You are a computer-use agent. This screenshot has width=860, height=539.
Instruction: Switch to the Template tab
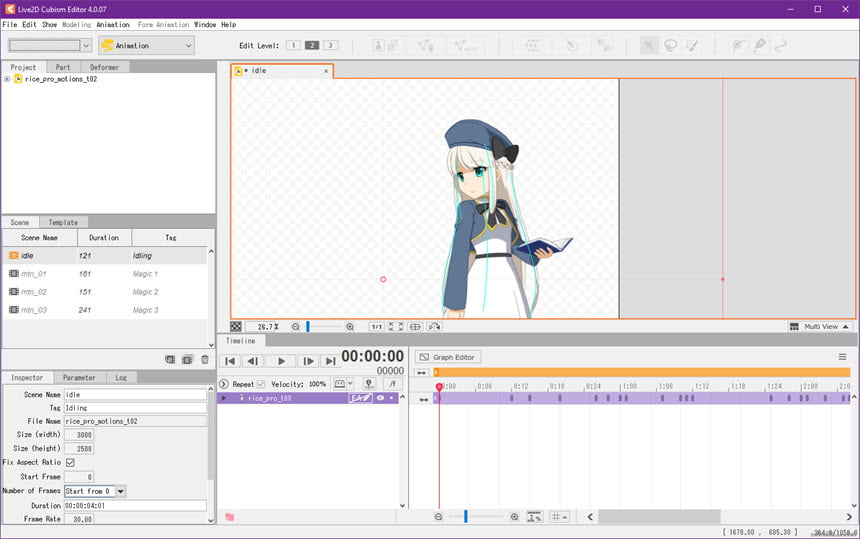[63, 222]
